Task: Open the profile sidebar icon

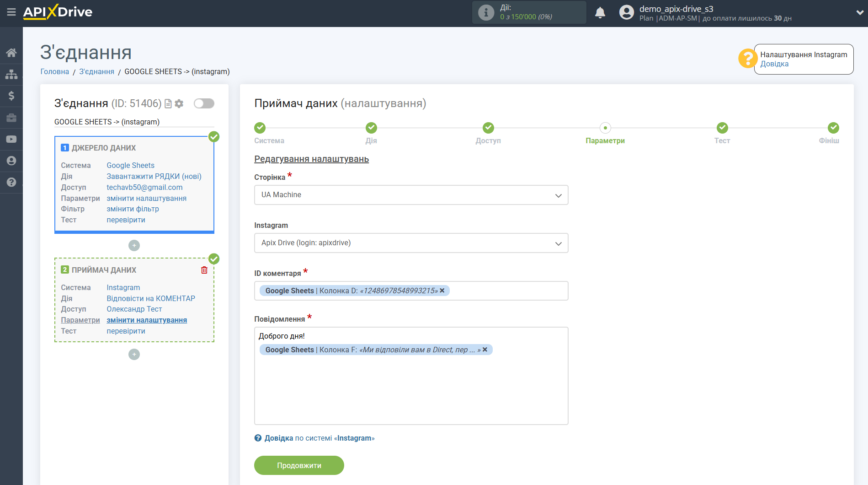Action: pos(11,161)
